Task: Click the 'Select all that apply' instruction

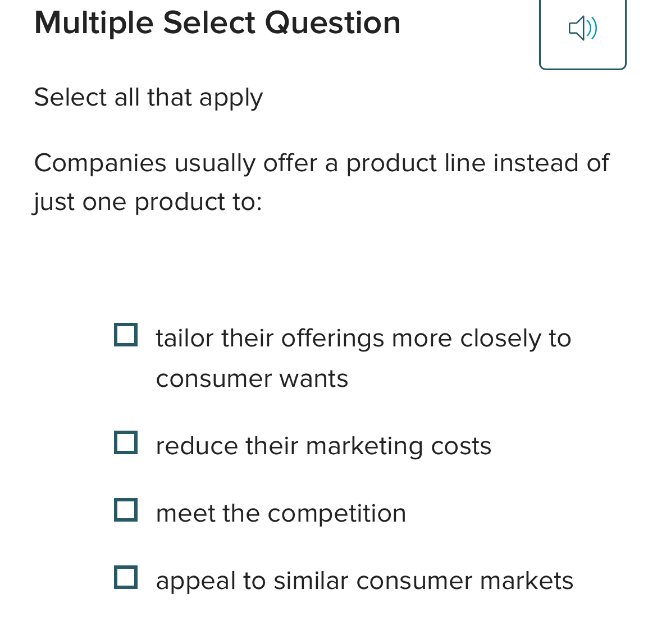Action: coord(148,97)
